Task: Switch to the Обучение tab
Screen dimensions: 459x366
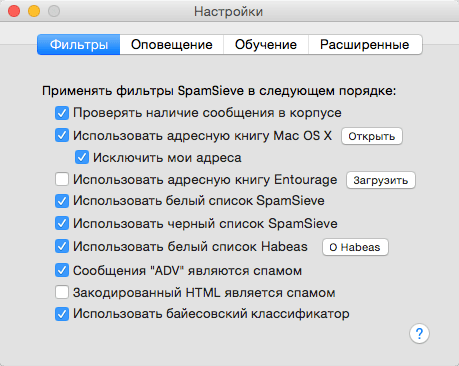Action: 266,45
